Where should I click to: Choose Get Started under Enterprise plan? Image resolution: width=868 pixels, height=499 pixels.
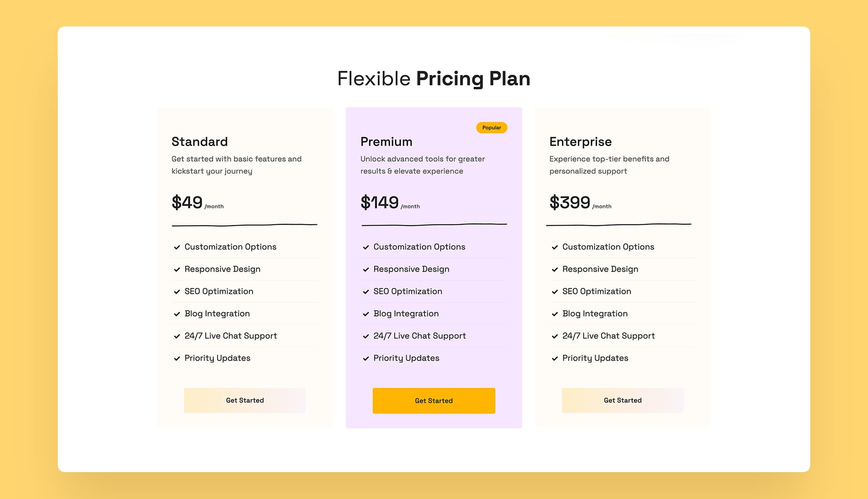point(622,401)
